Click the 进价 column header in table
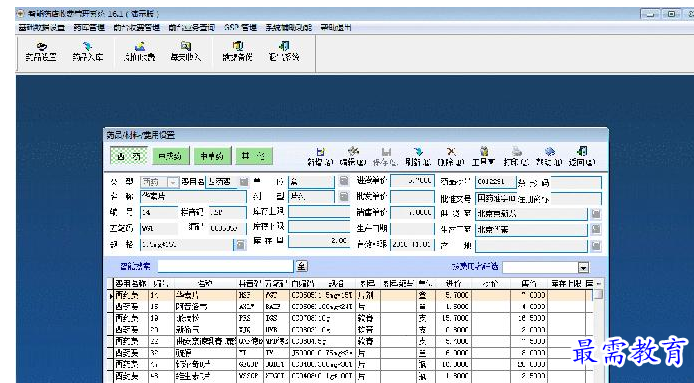This screenshot has height=383, width=694. click(x=453, y=283)
